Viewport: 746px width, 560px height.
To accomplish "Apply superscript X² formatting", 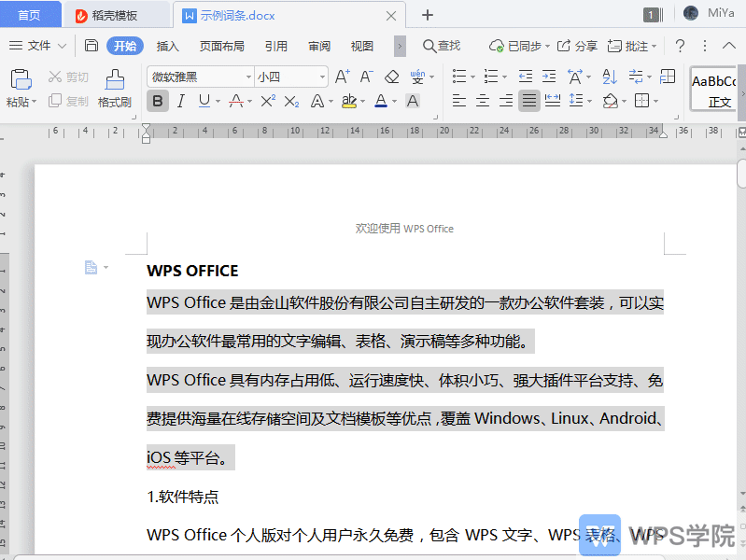I will tap(268, 101).
